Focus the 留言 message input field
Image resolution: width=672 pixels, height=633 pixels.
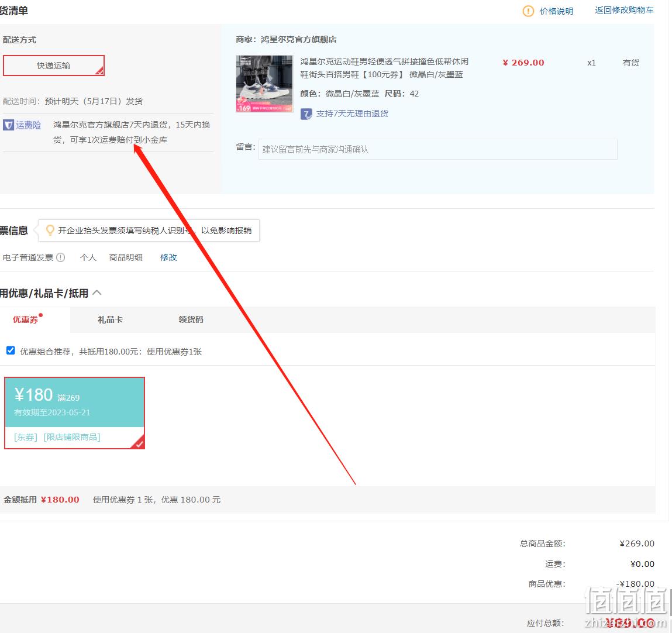tap(437, 149)
